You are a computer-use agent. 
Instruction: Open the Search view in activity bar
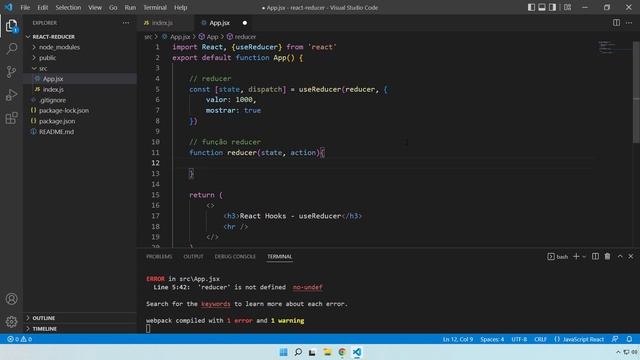click(x=11, y=49)
